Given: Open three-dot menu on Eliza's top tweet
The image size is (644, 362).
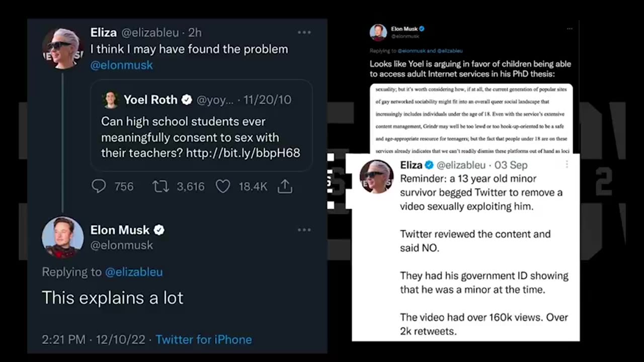Looking at the screenshot, I should pos(304,33).
